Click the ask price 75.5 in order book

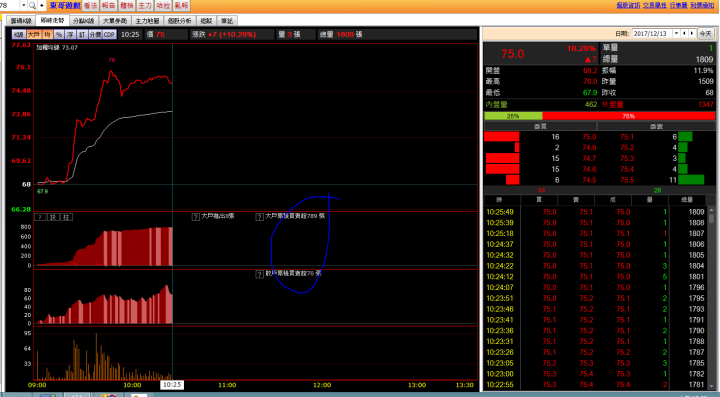coord(627,180)
